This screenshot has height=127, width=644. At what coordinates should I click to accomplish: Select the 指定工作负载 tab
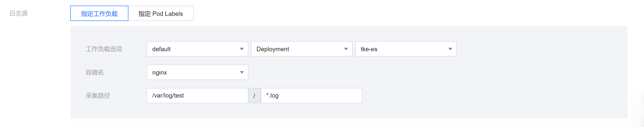99,13
